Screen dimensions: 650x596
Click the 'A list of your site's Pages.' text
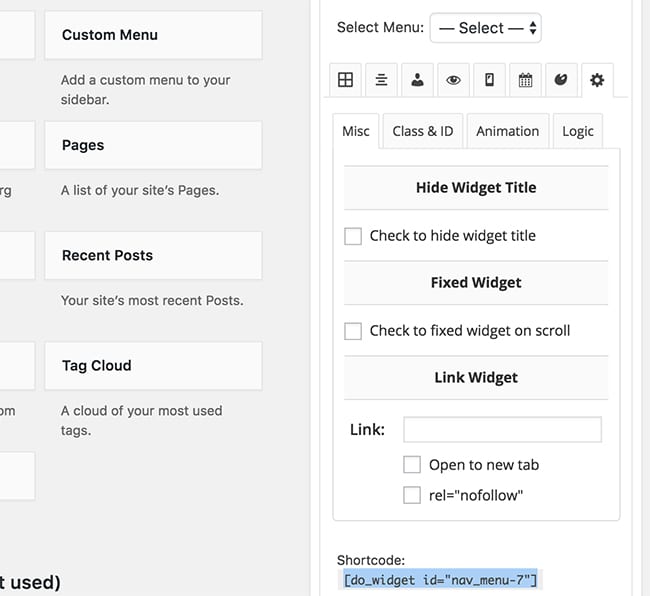pyautogui.click(x=140, y=190)
